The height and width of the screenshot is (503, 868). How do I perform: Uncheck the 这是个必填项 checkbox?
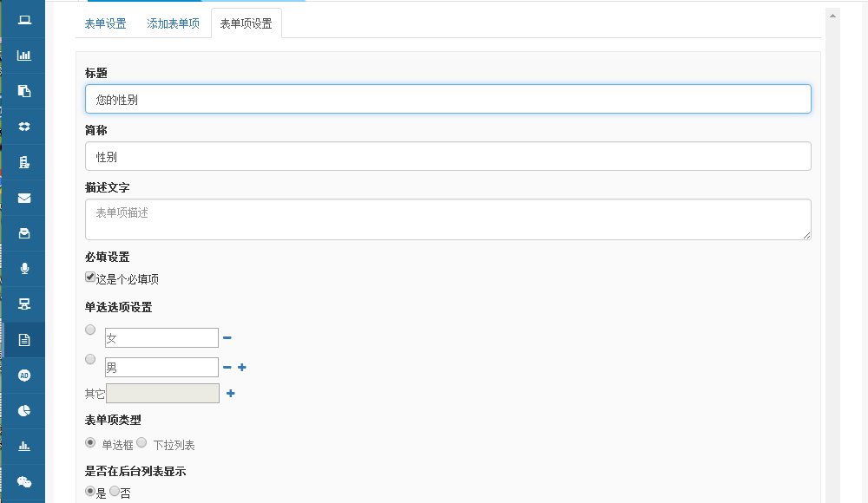coord(90,278)
